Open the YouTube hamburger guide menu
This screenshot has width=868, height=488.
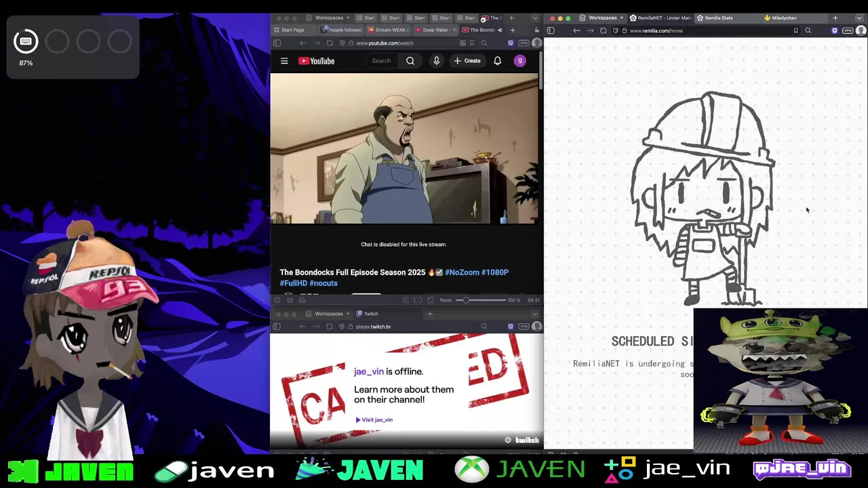[x=284, y=61]
